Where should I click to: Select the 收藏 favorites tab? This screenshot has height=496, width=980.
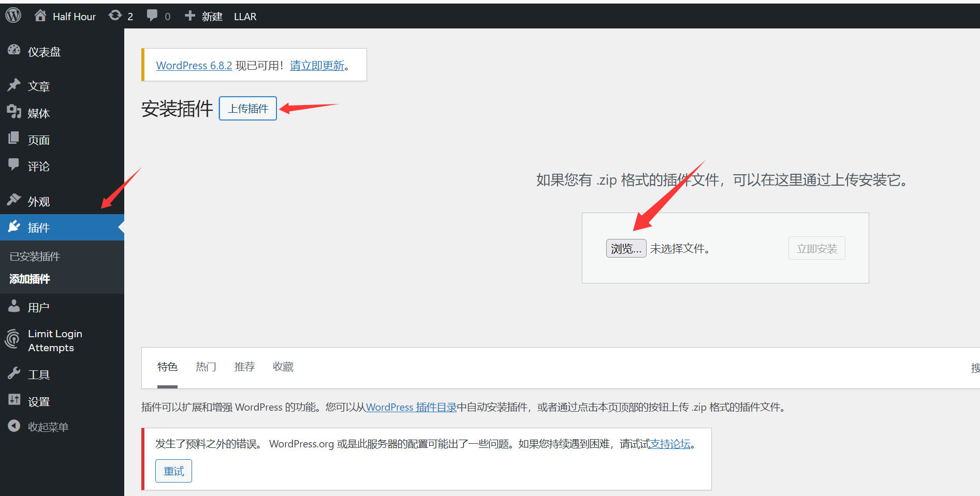point(283,367)
